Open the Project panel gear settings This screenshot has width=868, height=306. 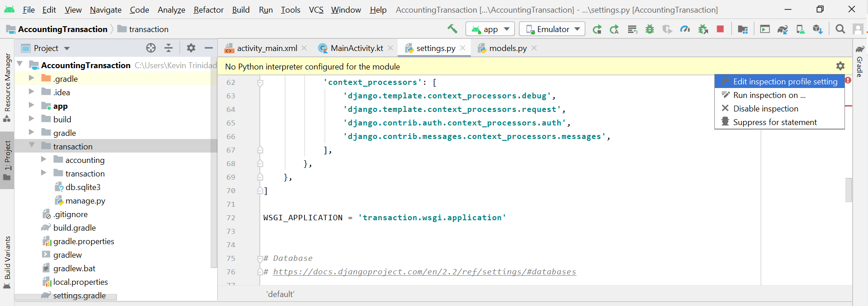click(x=191, y=48)
